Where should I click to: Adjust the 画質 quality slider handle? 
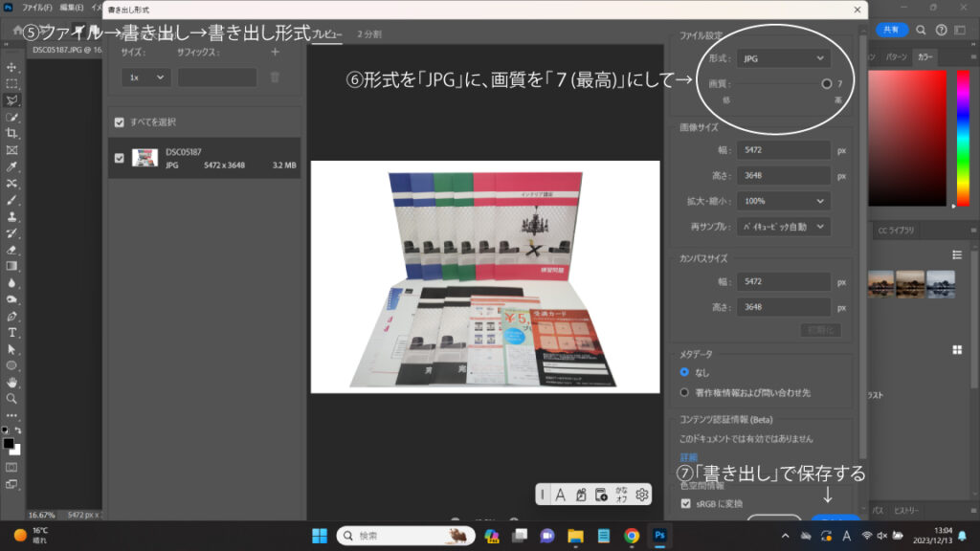pyautogui.click(x=826, y=84)
